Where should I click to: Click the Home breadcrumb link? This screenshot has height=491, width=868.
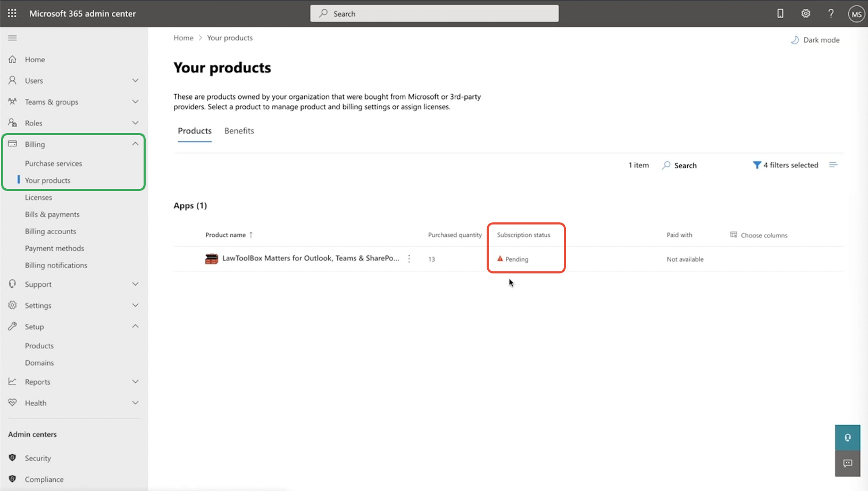[183, 38]
